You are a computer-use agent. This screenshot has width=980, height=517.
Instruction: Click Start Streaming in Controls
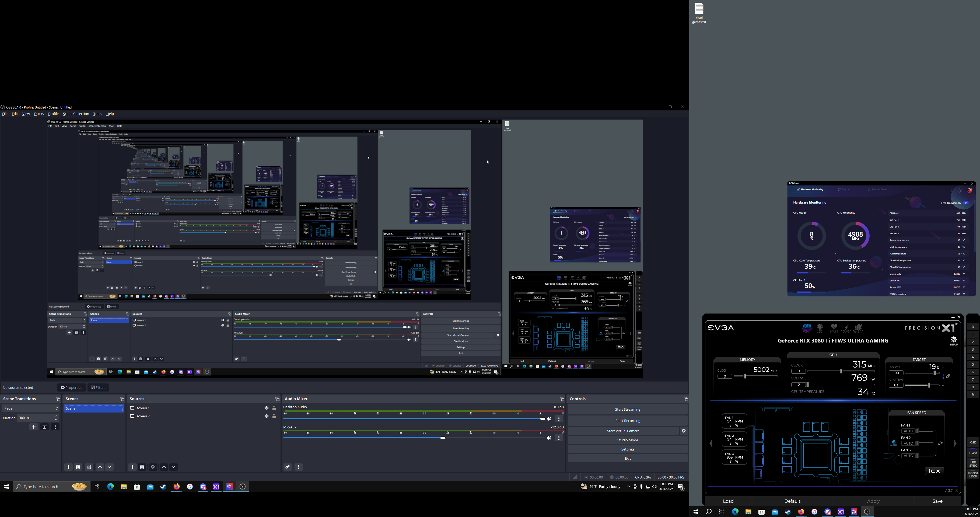pos(627,410)
